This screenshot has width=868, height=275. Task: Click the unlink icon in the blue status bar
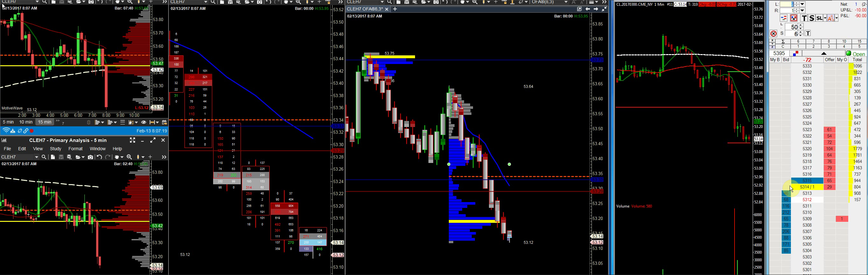tap(20, 131)
